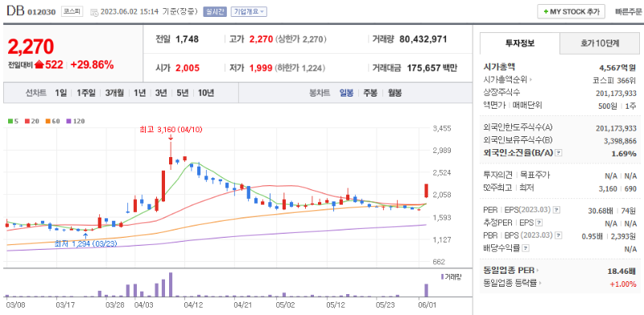The height and width of the screenshot is (315, 644).
Task: Click the 최저 1,294 (03/23) chart marker
Action: [x=85, y=244]
